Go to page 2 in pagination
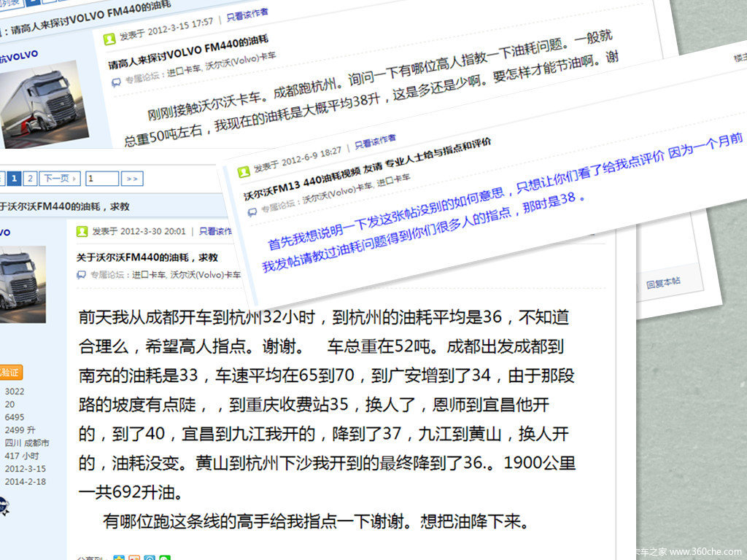Image resolution: width=747 pixels, height=560 pixels. click(x=29, y=179)
